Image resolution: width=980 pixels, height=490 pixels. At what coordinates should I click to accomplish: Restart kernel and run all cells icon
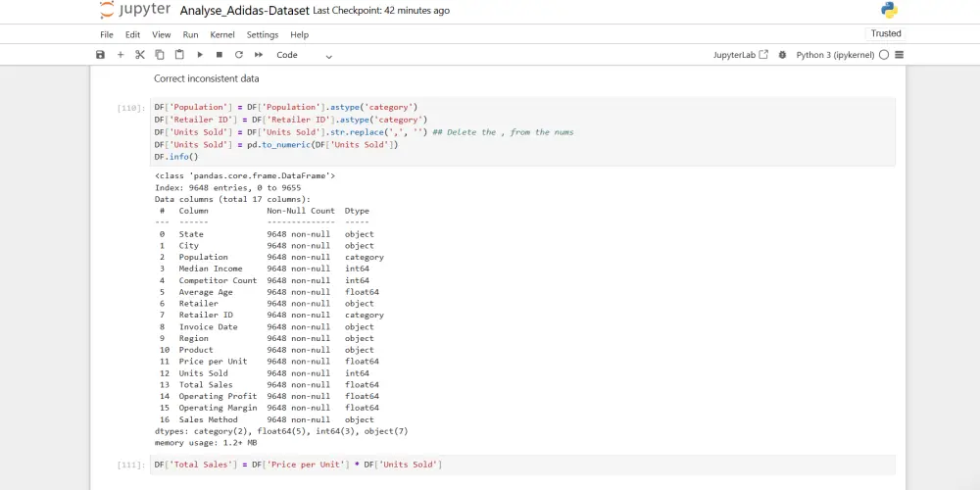(x=258, y=55)
